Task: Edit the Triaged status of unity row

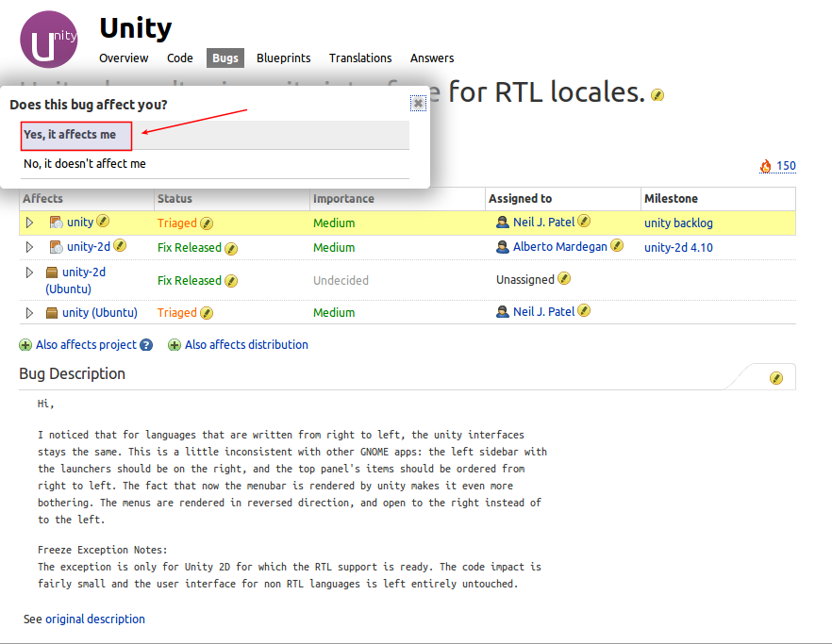Action: tap(207, 223)
